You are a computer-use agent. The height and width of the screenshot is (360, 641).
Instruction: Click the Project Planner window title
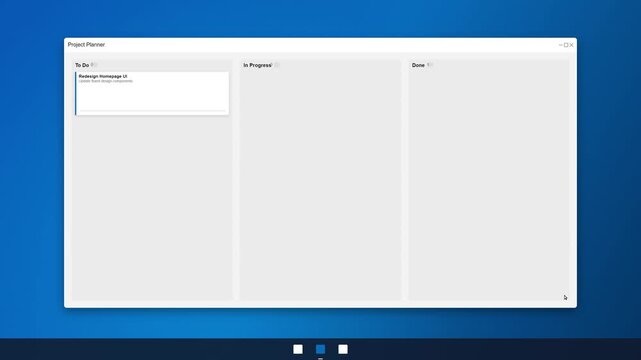coord(86,45)
